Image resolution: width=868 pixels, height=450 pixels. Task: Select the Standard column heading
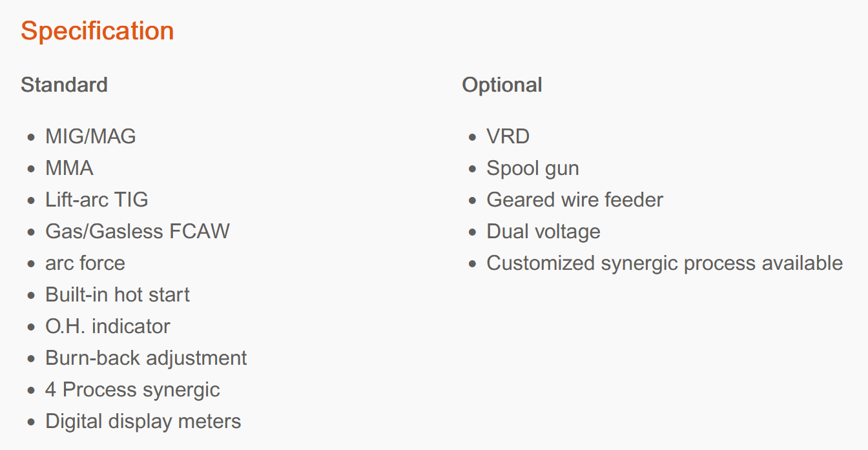[64, 85]
